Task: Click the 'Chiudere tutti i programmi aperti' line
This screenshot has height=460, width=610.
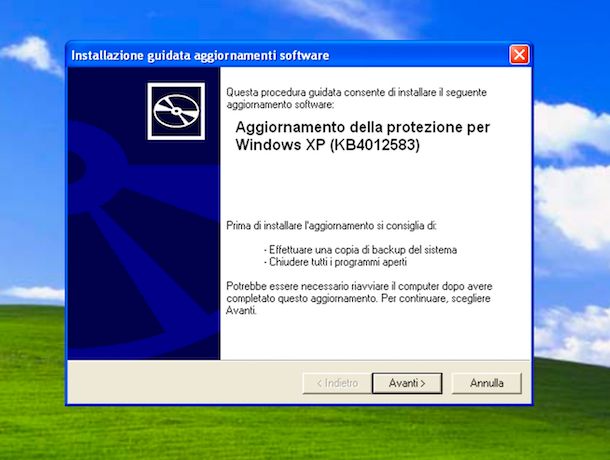Action: [335, 262]
